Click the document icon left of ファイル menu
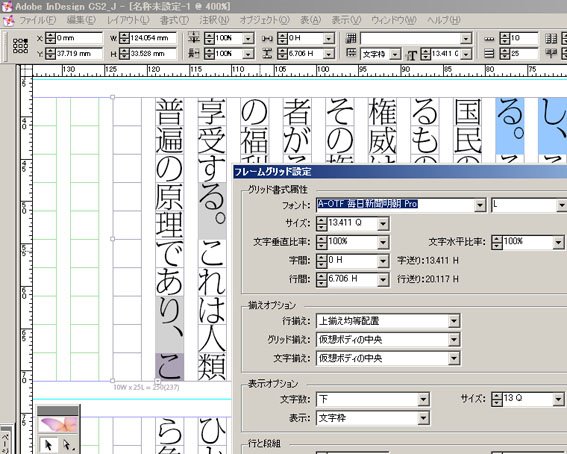This screenshot has width=567, height=454. 8,20
